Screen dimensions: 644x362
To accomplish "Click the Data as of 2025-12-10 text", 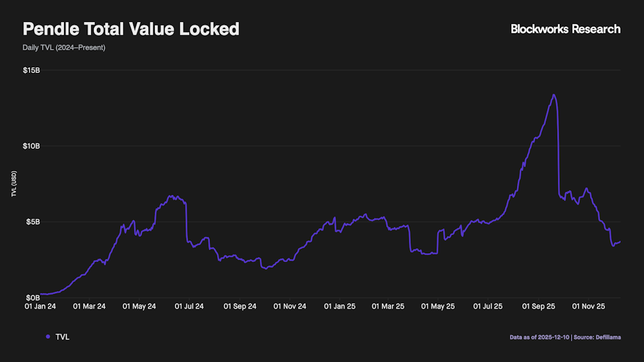I will click(x=539, y=337).
